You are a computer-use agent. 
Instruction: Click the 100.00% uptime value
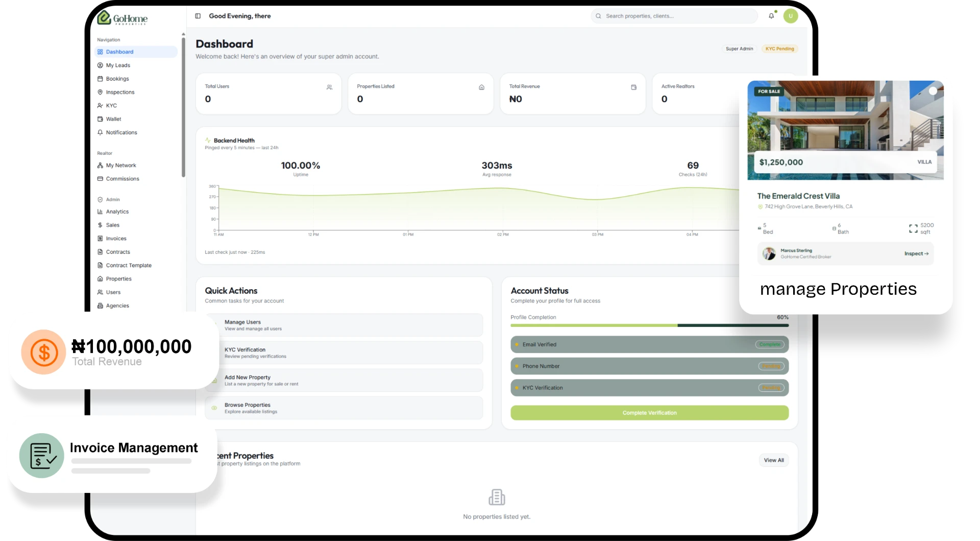coord(301,166)
